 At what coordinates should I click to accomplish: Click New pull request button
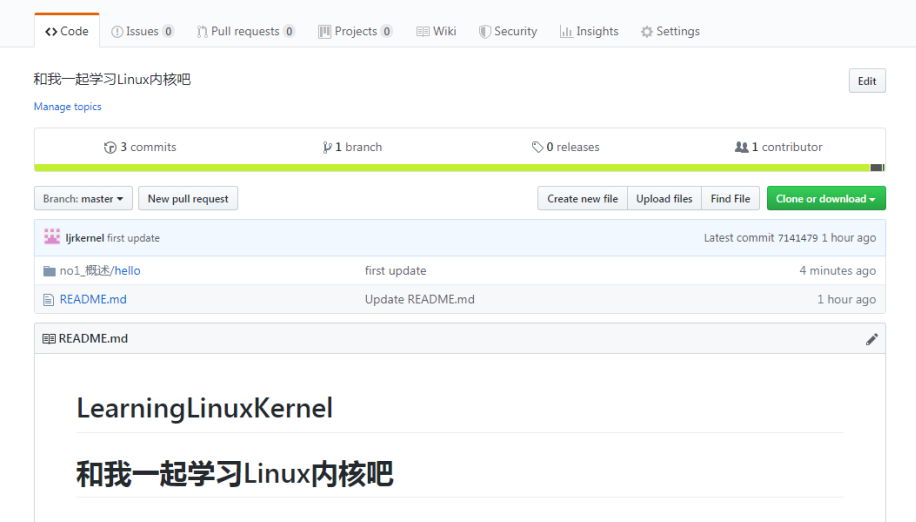[188, 199]
